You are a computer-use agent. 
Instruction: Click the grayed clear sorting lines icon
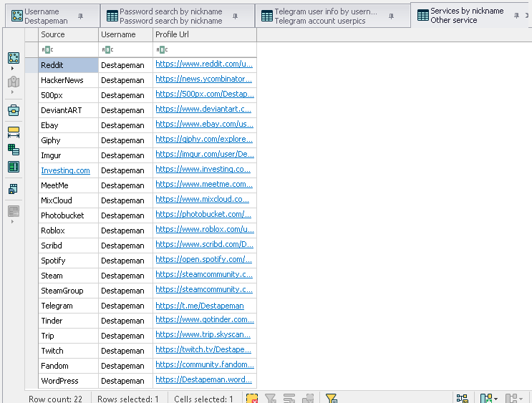(x=289, y=398)
